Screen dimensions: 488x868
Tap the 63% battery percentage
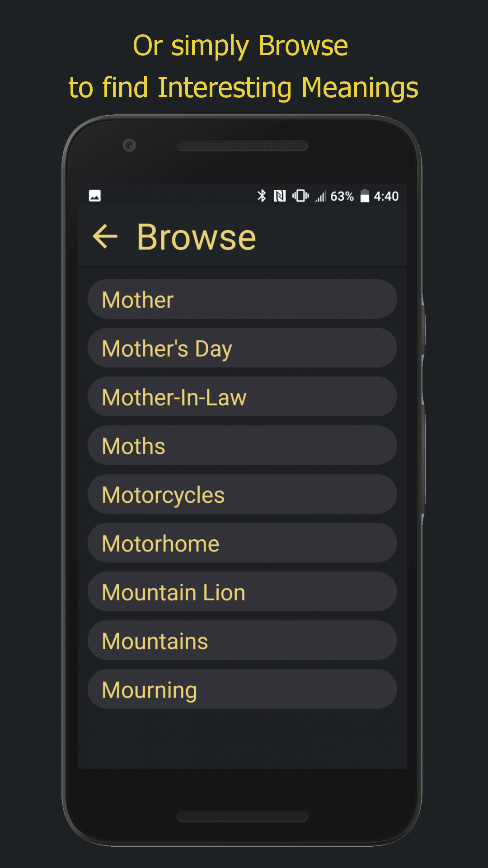click(x=342, y=196)
